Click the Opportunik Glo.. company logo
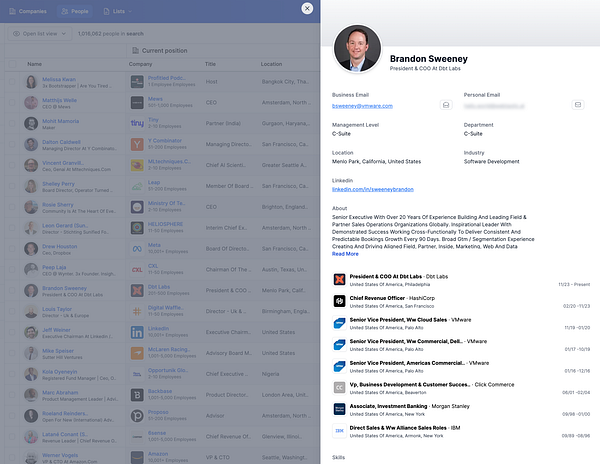Screen dimensions: 600x464 [x=137, y=374]
